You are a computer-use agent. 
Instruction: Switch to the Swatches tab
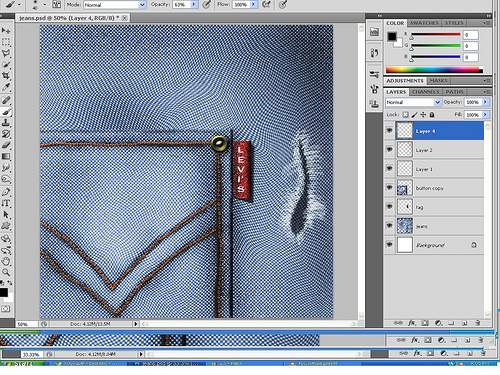point(424,23)
